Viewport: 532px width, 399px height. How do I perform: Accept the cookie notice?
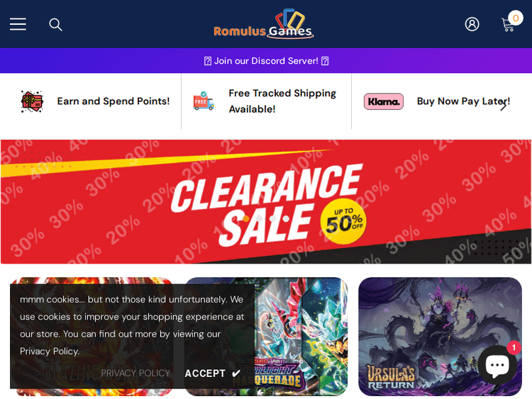(213, 373)
